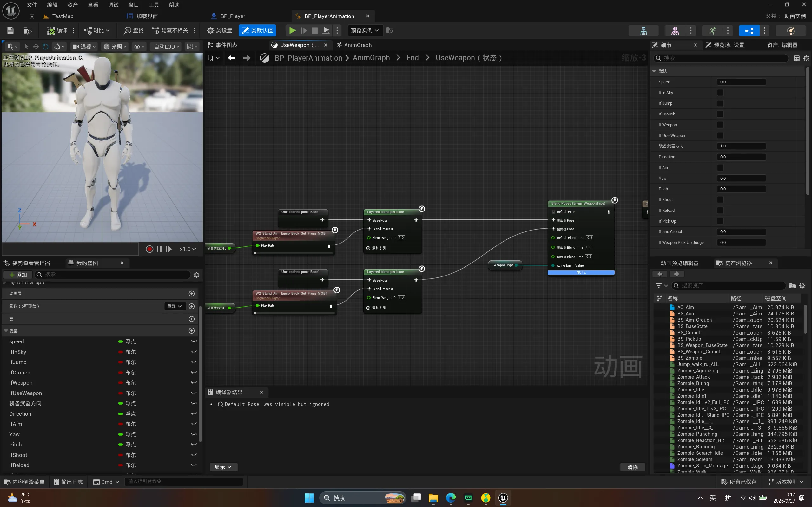The height and width of the screenshot is (507, 812).
Task: Open the My Blueprint settings gear
Action: (x=197, y=275)
